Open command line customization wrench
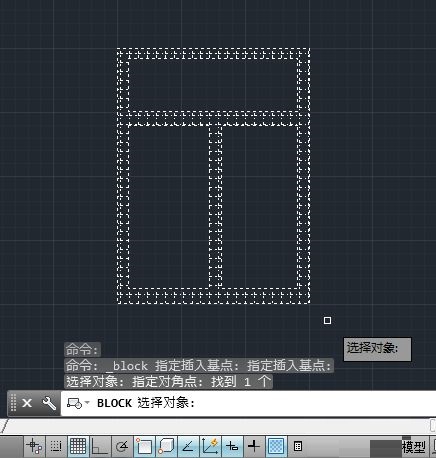Screen dimensions: 436x458 [x=49, y=403]
